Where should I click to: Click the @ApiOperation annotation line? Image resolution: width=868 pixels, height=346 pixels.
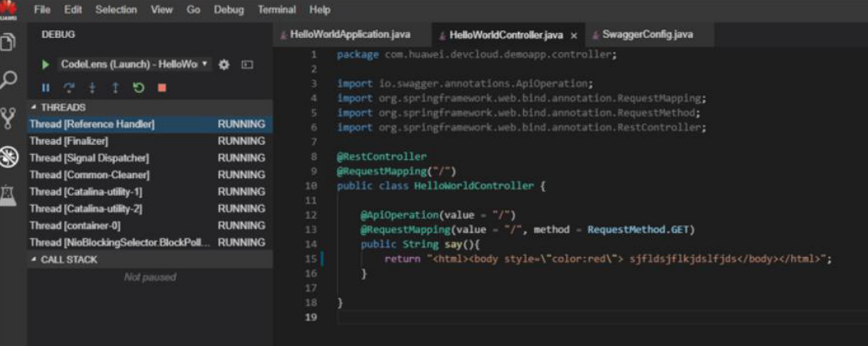point(438,215)
